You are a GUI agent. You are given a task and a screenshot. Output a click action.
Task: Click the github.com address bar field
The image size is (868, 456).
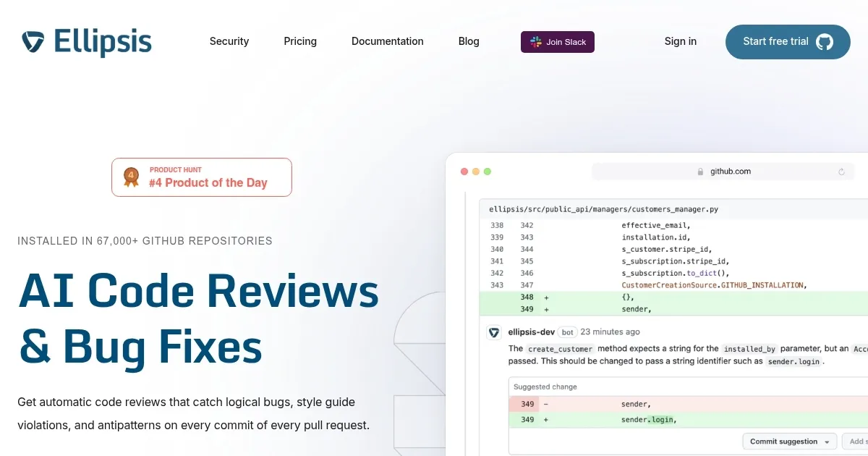729,172
